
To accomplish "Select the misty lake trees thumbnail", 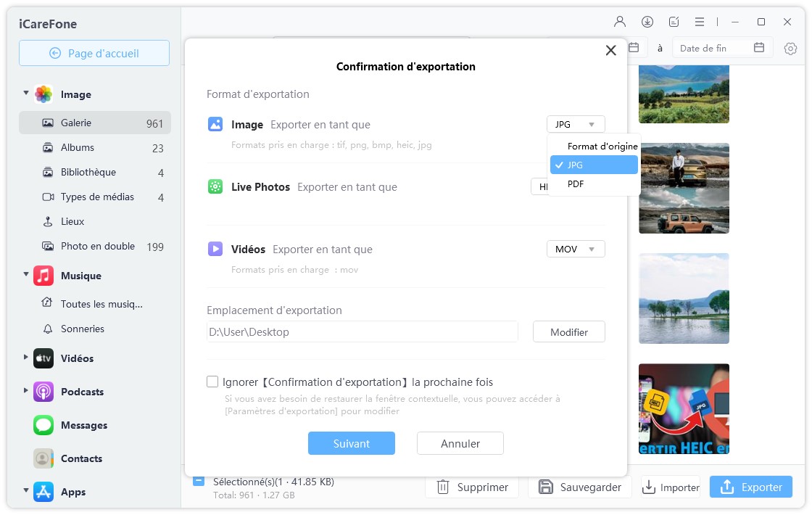I will pyautogui.click(x=684, y=298).
